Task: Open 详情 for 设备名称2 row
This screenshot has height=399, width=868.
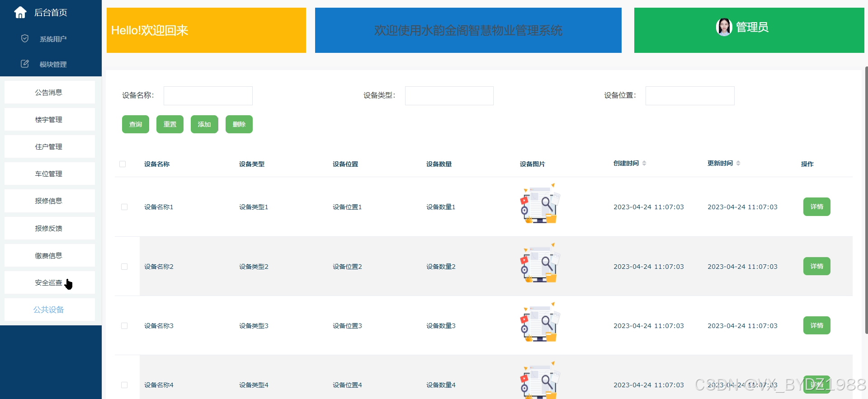Action: pyautogui.click(x=817, y=266)
